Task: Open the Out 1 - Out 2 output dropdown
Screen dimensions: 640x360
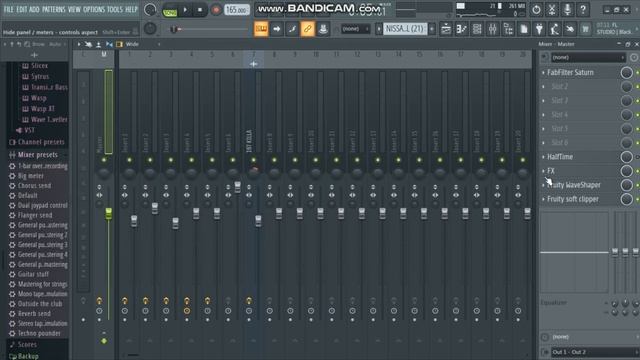Action: (595, 352)
